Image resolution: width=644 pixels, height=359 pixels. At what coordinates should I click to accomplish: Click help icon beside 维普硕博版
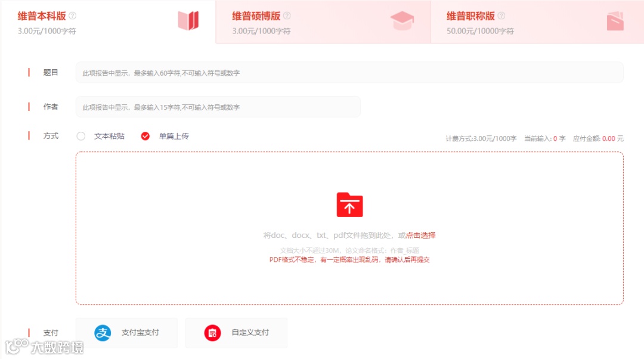tap(287, 16)
